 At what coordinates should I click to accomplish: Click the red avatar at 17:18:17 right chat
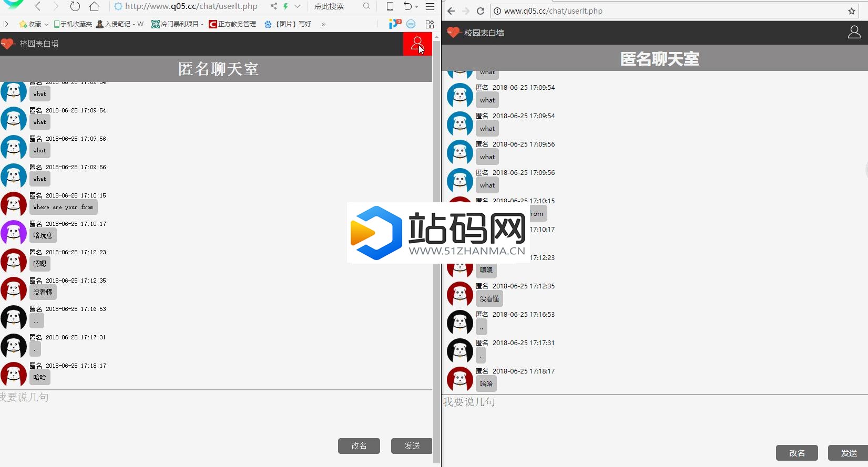460,379
